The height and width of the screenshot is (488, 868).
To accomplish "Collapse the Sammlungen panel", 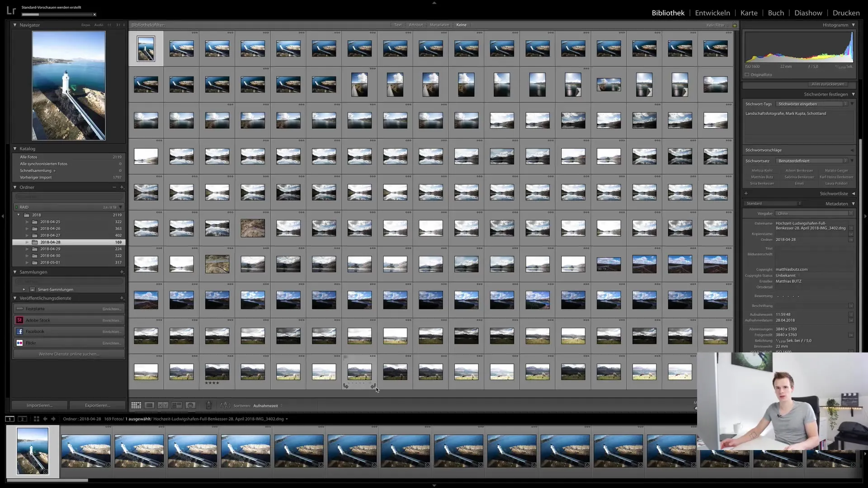I will [x=15, y=272].
